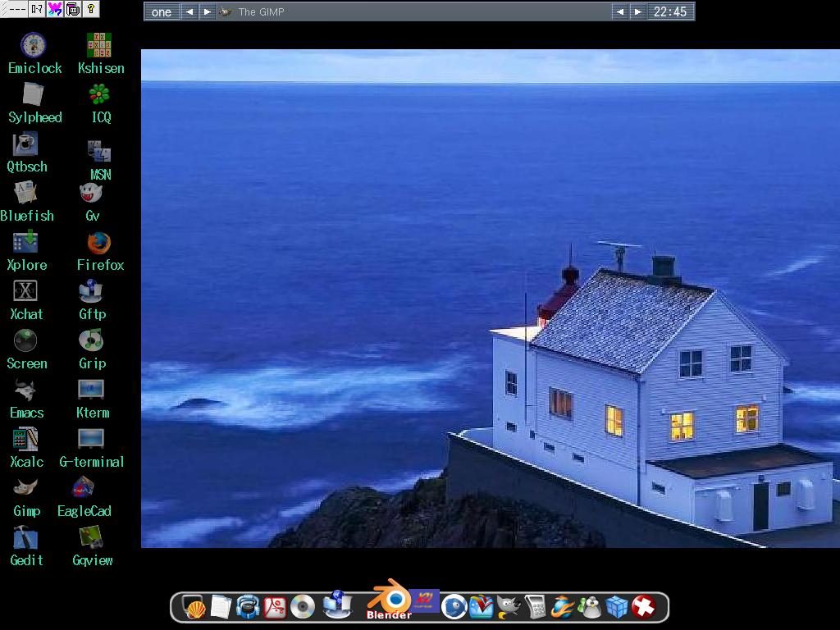This screenshot has height=630, width=840.
Task: Start the Grip CD ripper
Action: click(90, 338)
